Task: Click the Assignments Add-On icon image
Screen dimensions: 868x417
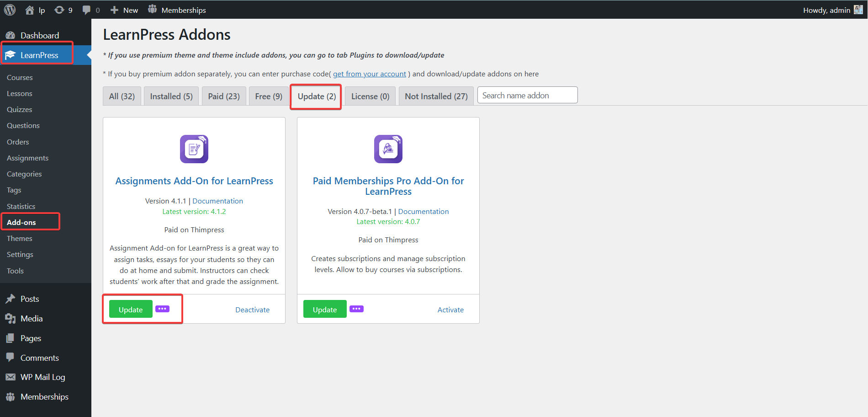Action: 194,149
